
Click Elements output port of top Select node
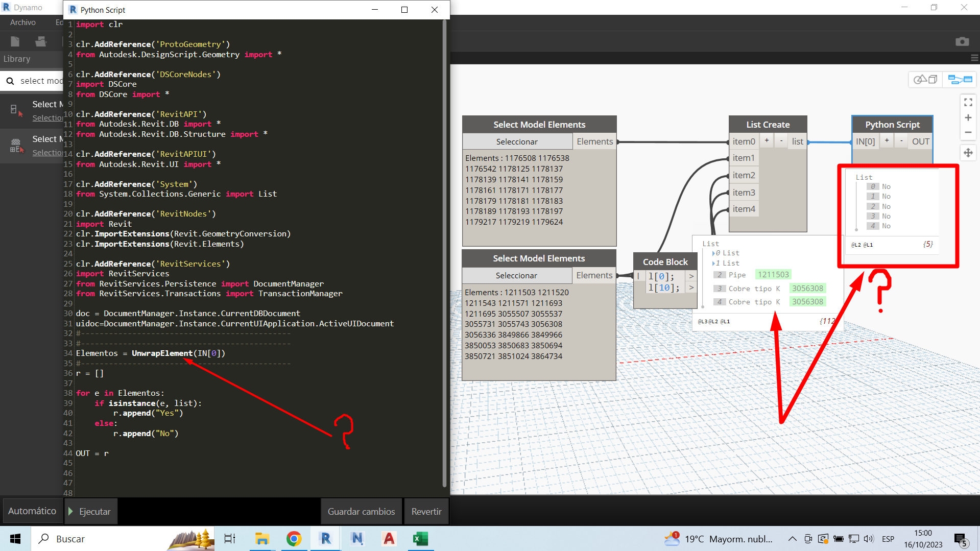594,141
